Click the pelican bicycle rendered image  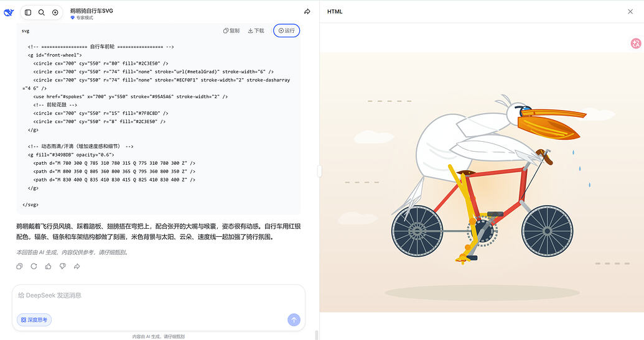[482, 182]
